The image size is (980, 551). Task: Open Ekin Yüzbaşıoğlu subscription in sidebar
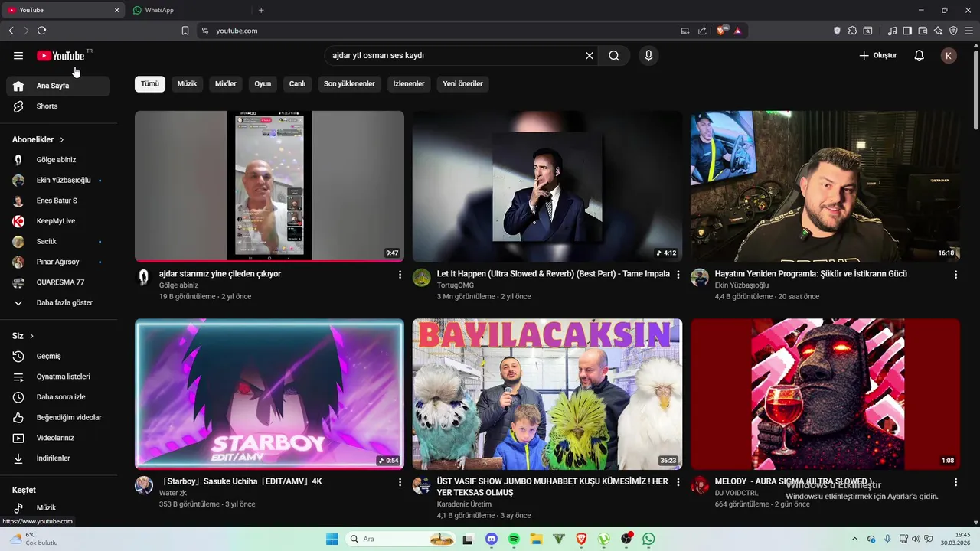(x=58, y=180)
